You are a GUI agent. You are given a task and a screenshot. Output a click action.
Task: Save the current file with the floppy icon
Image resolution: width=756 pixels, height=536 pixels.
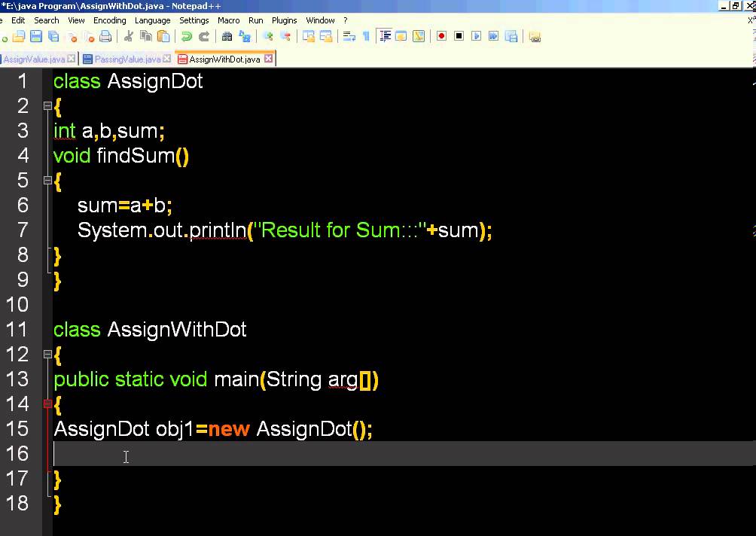click(36, 36)
